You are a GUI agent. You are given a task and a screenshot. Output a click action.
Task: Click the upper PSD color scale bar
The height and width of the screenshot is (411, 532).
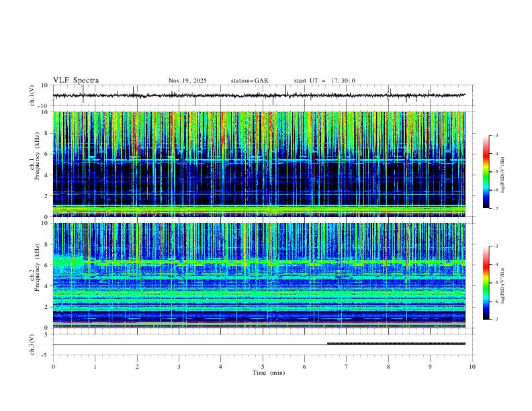(x=486, y=172)
